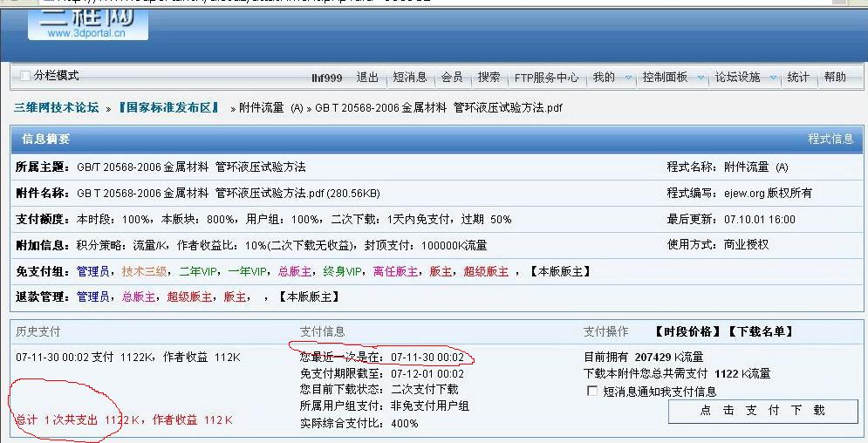
Task: Open the 会员 menu item
Action: pyautogui.click(x=452, y=78)
